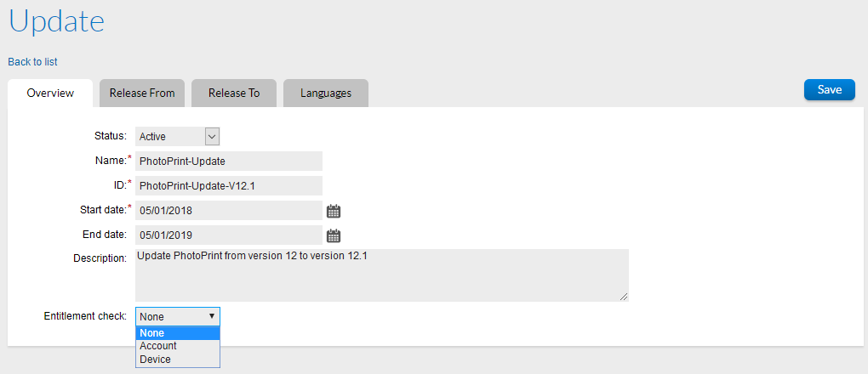Select None in the entitlement list

177,333
